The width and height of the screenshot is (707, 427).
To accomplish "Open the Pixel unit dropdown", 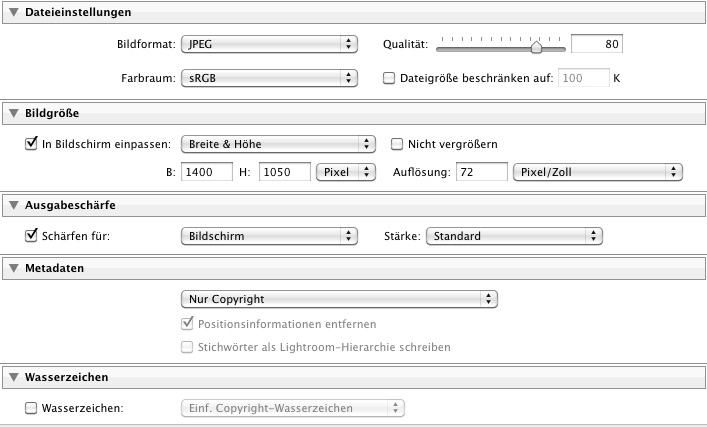I will click(x=346, y=172).
